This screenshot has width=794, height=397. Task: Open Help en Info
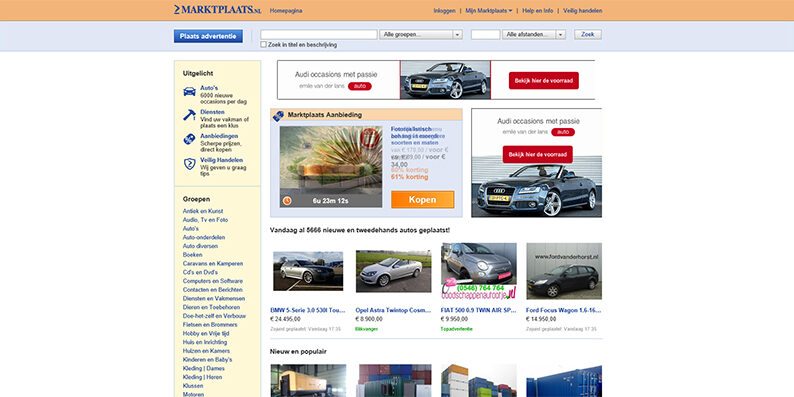pos(538,11)
